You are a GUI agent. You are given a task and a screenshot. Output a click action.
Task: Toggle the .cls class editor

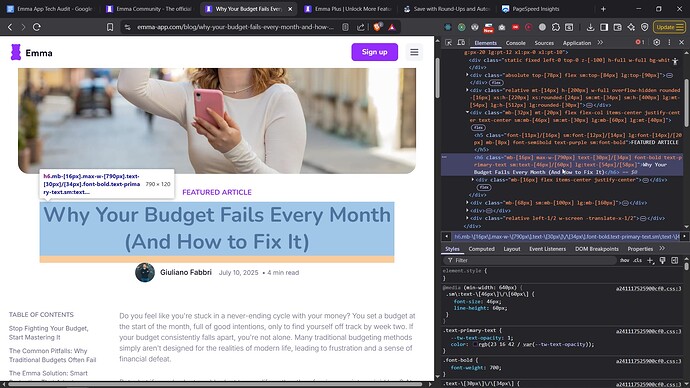tap(637, 260)
